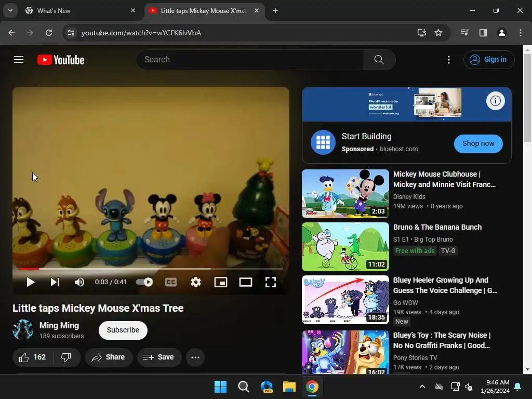Viewport: 532px width, 399px height.
Task: Open Ming Ming channel name link
Action: tap(59, 325)
